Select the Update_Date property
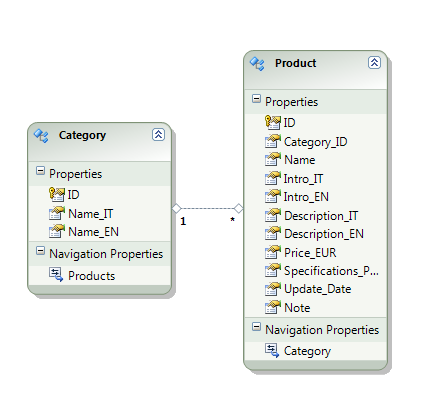Image resolution: width=441 pixels, height=405 pixels. [x=316, y=289]
